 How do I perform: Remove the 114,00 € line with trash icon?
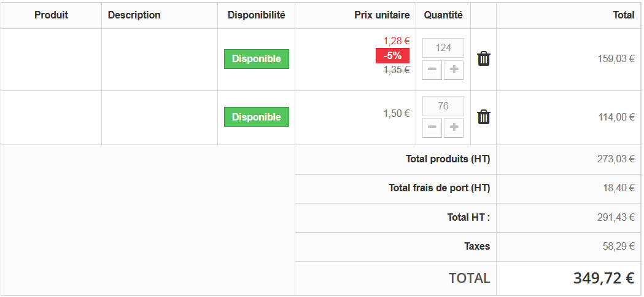(x=483, y=117)
